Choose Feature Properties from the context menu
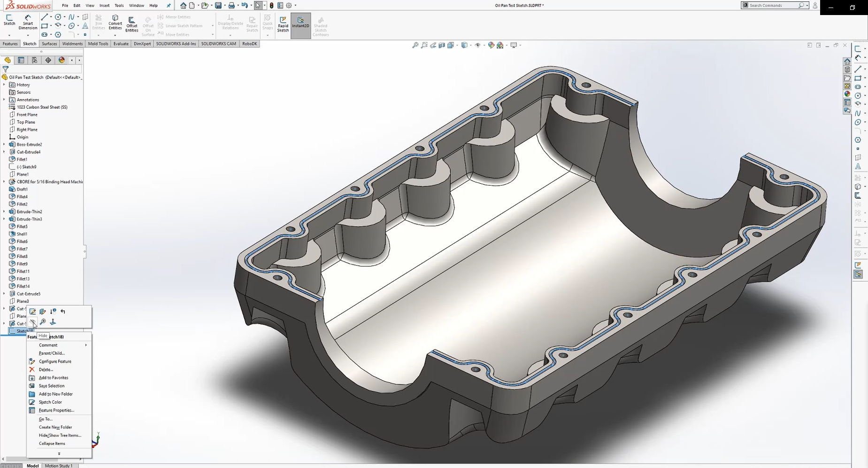Screen dimensions: 868x468 56,410
